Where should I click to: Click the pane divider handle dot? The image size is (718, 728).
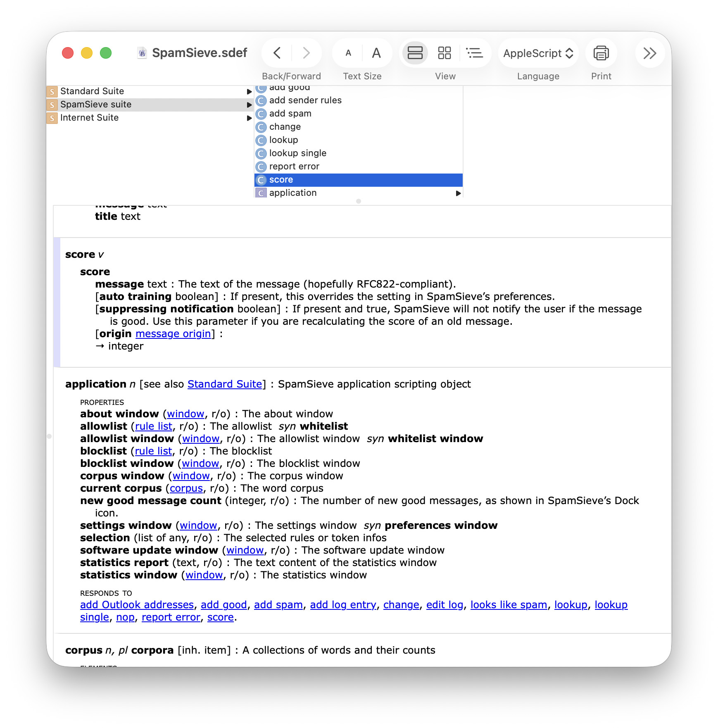click(x=358, y=202)
